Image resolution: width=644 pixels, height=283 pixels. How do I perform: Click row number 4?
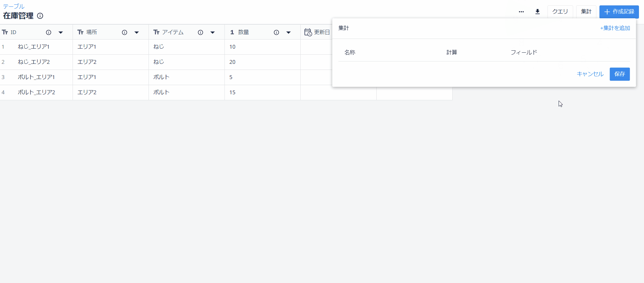[x=3, y=93]
